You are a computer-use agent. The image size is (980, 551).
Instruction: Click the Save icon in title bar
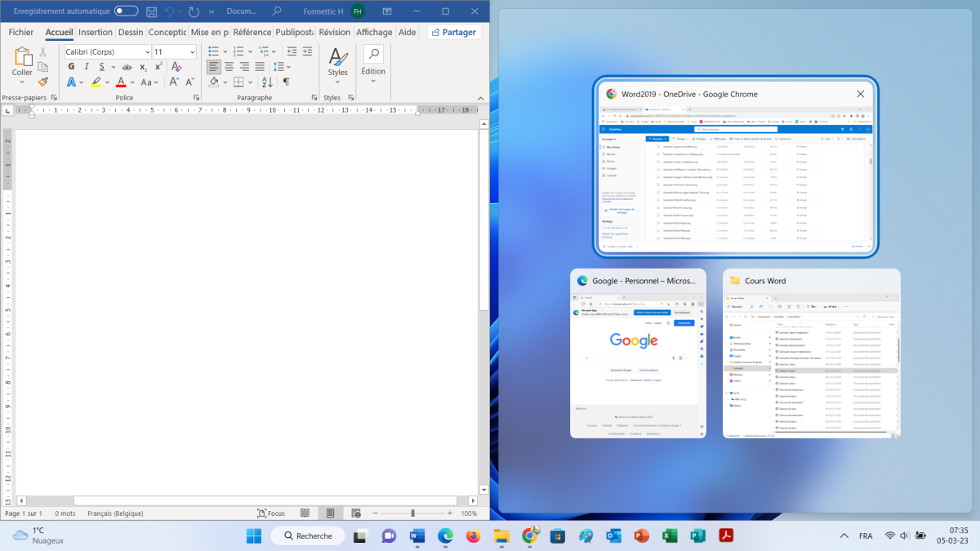point(151,12)
